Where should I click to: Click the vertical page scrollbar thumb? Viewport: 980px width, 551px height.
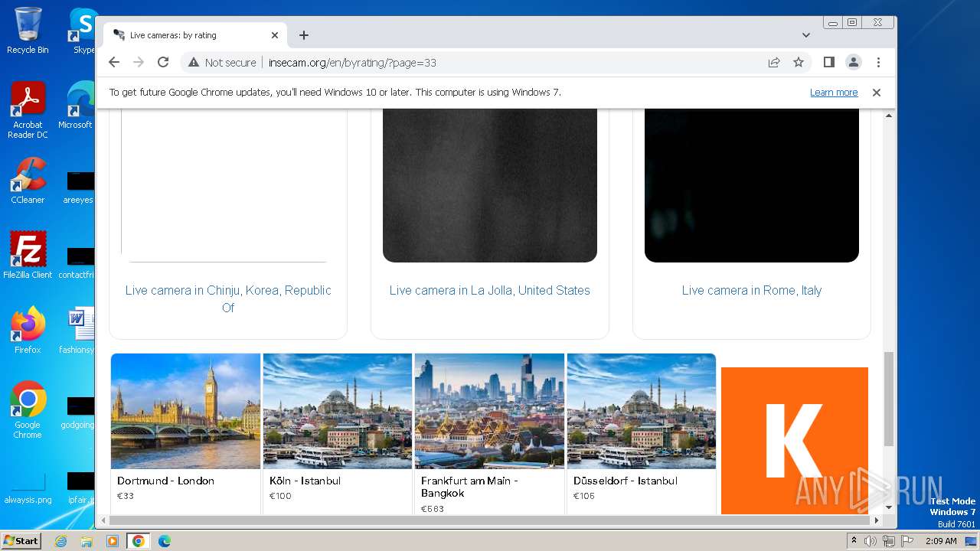889,399
